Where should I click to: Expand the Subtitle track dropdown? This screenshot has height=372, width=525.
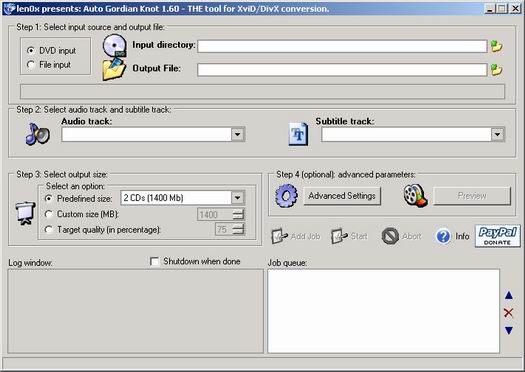click(498, 135)
